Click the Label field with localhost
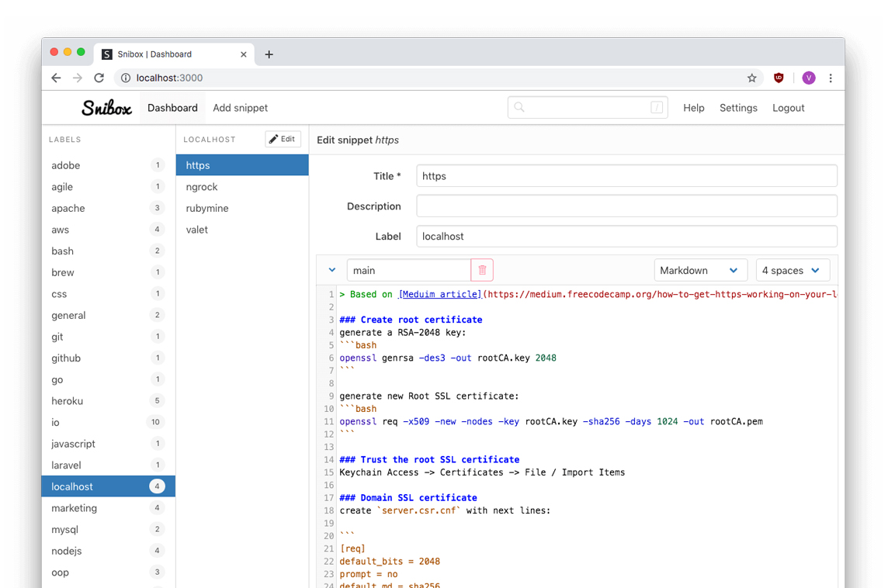The width and height of the screenshot is (888, 588). pyautogui.click(x=626, y=236)
